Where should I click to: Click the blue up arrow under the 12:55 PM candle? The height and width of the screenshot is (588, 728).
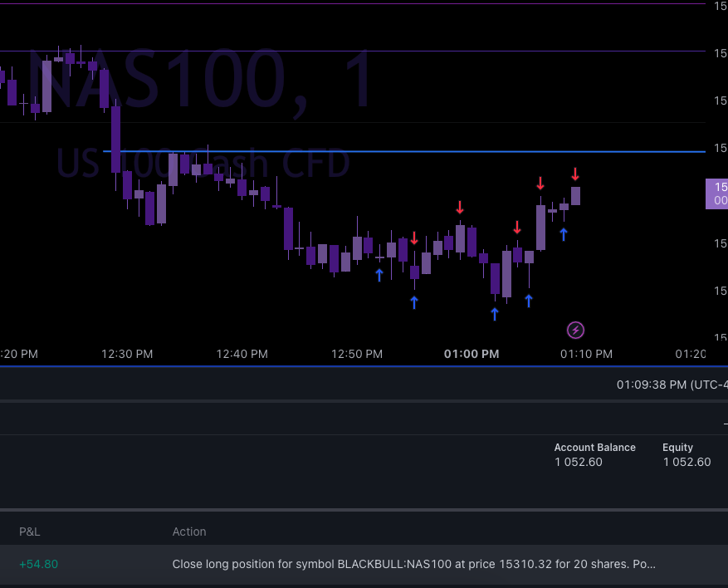(413, 303)
